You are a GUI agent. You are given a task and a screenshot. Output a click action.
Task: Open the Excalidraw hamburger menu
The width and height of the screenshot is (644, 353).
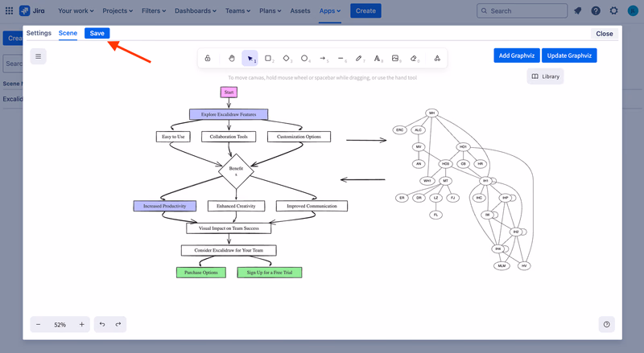[x=38, y=56]
